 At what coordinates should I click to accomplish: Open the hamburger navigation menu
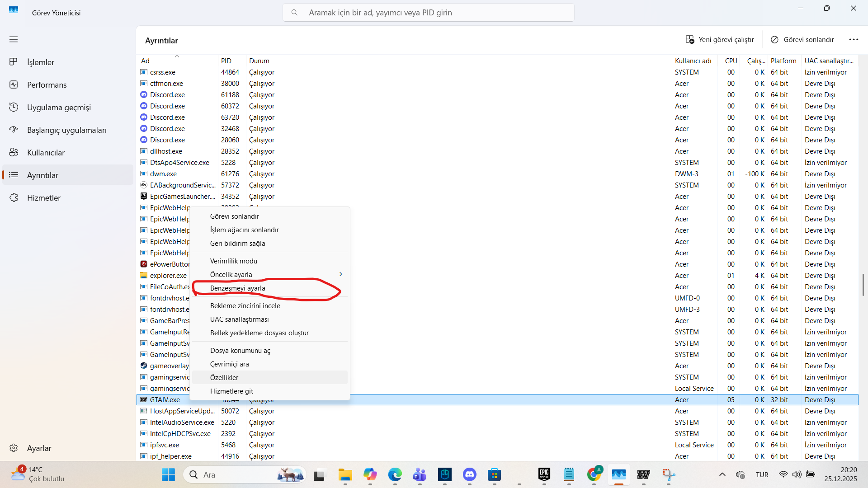pyautogui.click(x=14, y=39)
